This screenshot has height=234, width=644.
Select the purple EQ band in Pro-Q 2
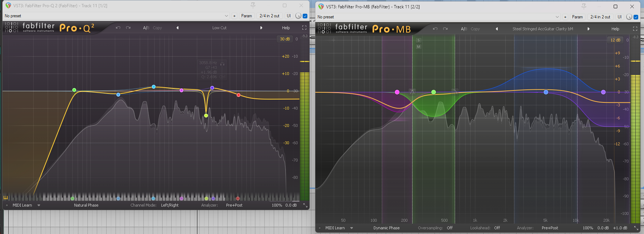coord(212,88)
